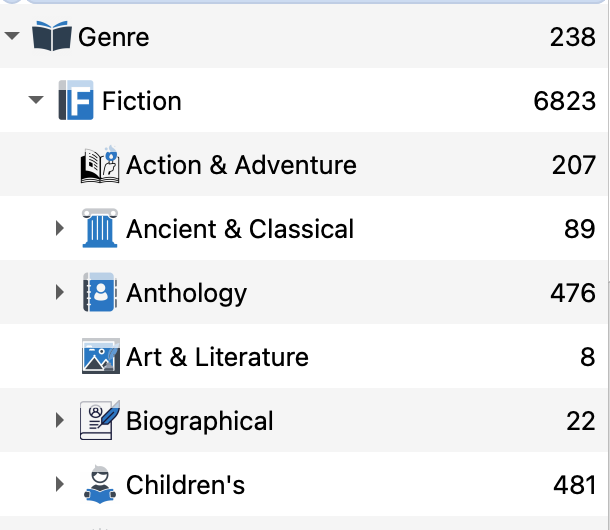Click the Art & Literature picture icon
Image resolution: width=610 pixels, height=530 pixels.
pyautogui.click(x=100, y=357)
